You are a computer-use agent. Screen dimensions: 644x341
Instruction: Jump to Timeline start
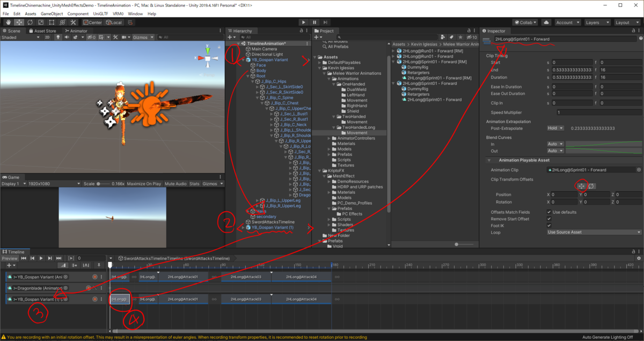(x=24, y=258)
